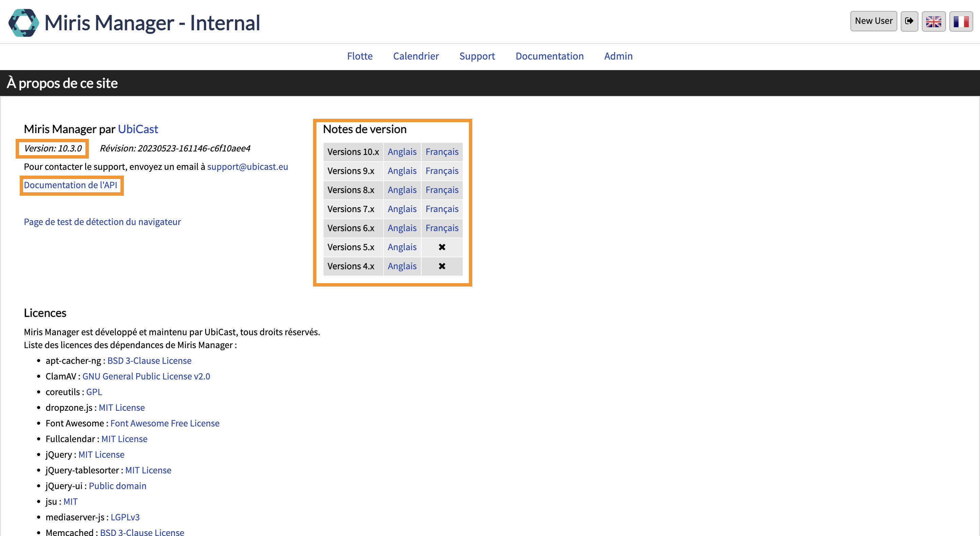Open Versions 10.x Français release notes
Image resolution: width=980 pixels, height=536 pixels.
tap(442, 152)
